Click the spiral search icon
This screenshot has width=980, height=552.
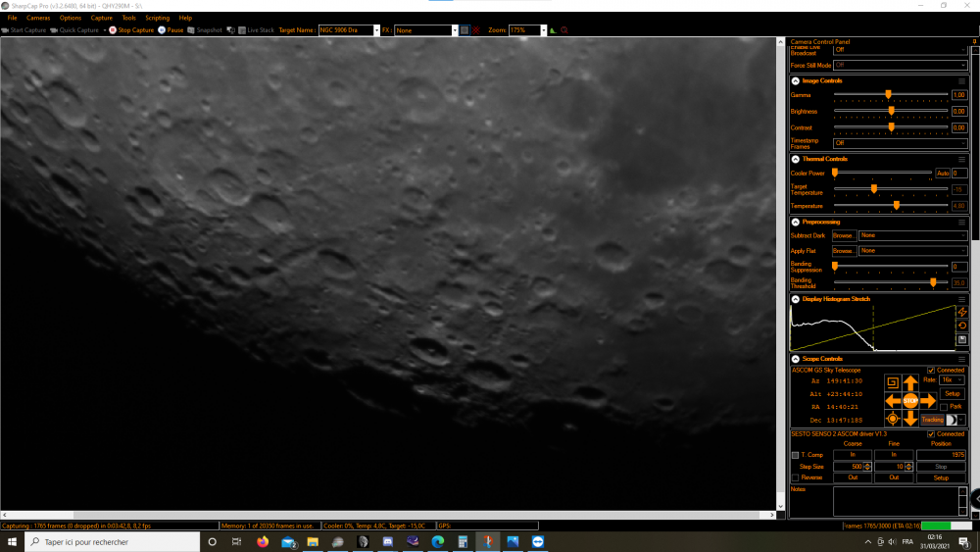point(893,382)
